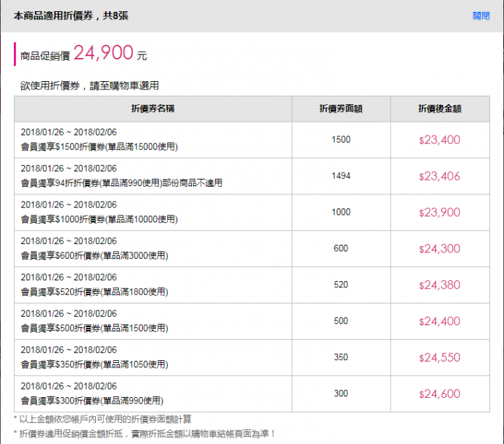Click the $500 coupon description
The height and width of the screenshot is (444, 504).
(94, 328)
